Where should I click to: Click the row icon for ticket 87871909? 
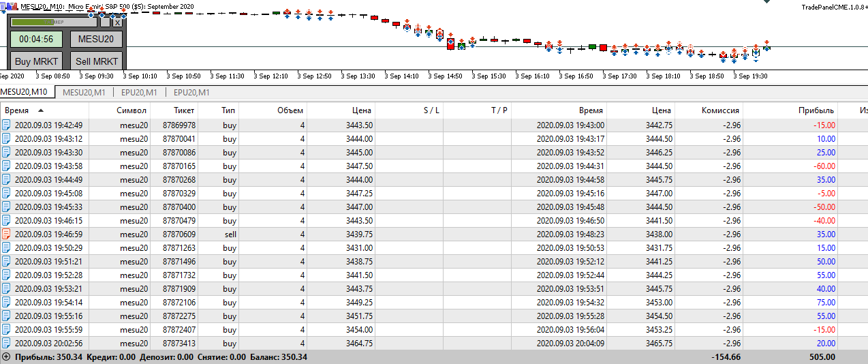(x=6, y=288)
